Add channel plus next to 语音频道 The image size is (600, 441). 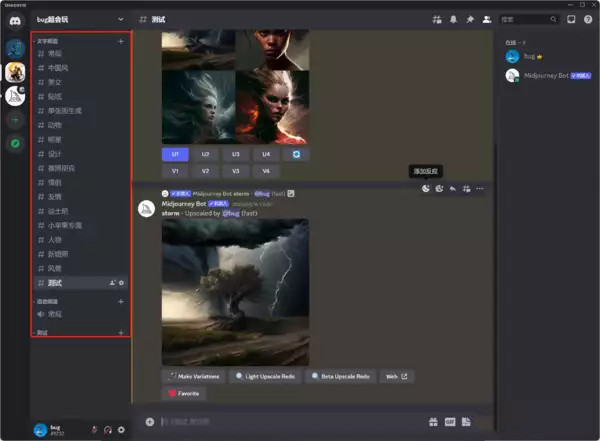point(121,302)
